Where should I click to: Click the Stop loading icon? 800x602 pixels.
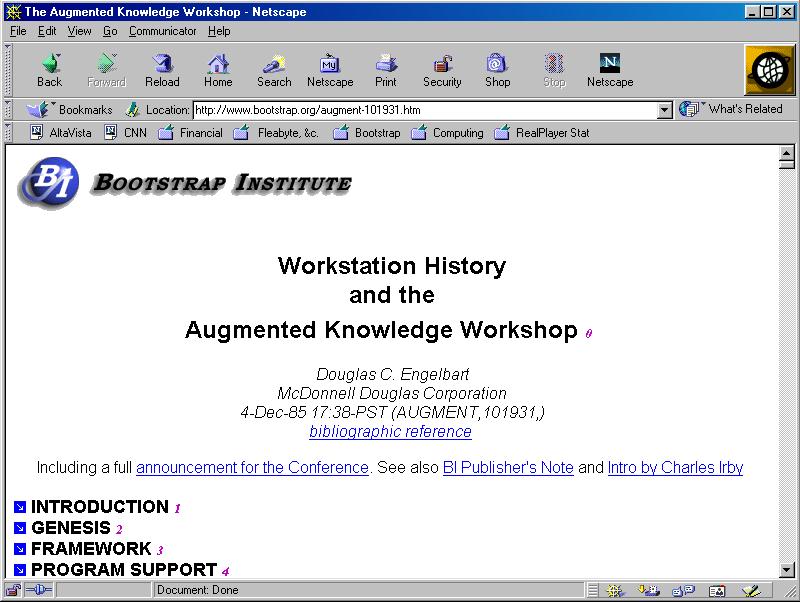pyautogui.click(x=554, y=64)
